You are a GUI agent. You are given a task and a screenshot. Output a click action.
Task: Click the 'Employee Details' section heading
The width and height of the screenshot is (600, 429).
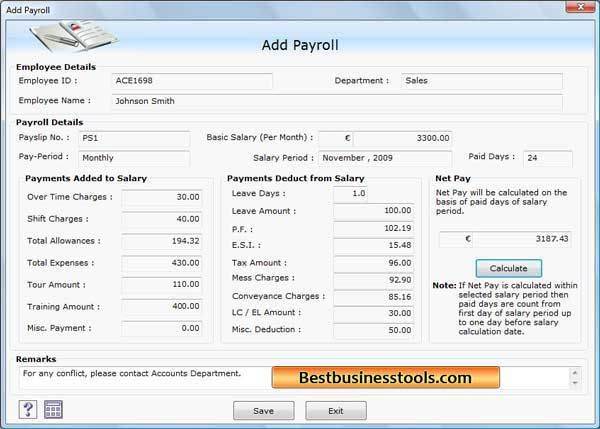[x=56, y=67]
